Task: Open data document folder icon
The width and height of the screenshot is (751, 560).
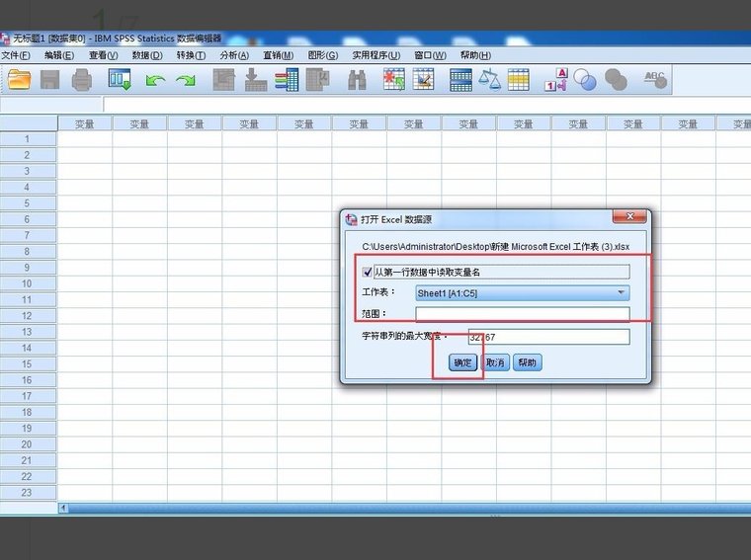Action: coord(20,79)
